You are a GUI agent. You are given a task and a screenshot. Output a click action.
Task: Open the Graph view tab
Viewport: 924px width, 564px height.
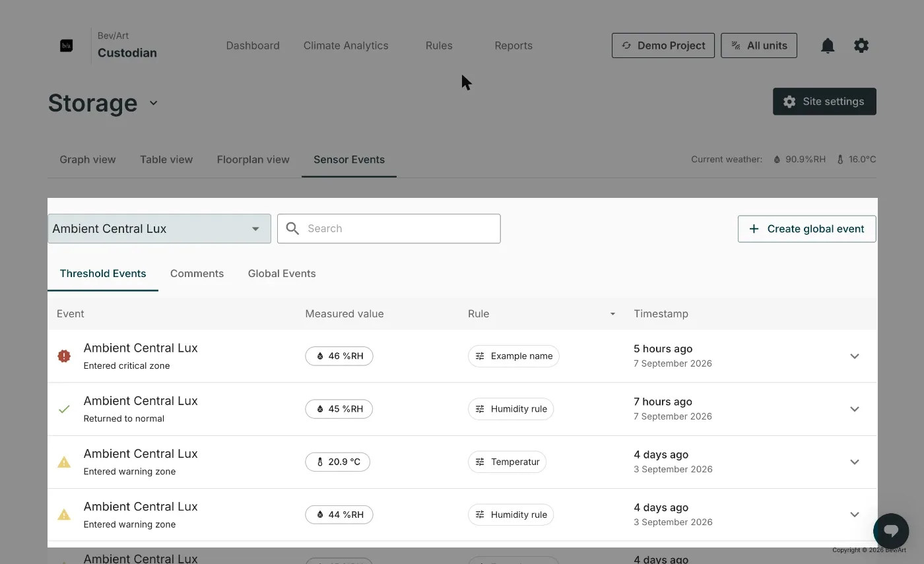(88, 160)
